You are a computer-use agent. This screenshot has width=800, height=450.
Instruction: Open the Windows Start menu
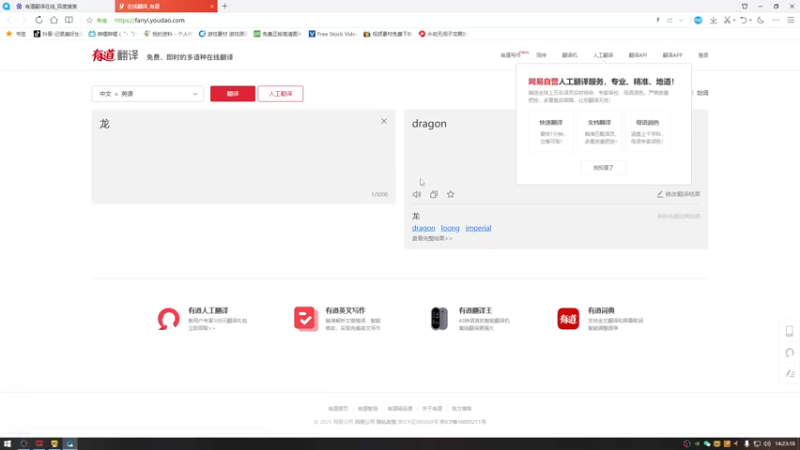coord(7,444)
